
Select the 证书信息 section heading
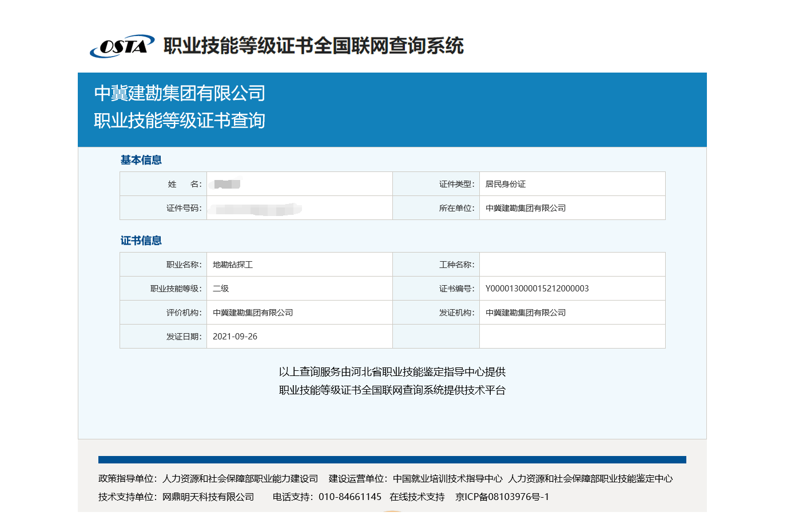141,241
